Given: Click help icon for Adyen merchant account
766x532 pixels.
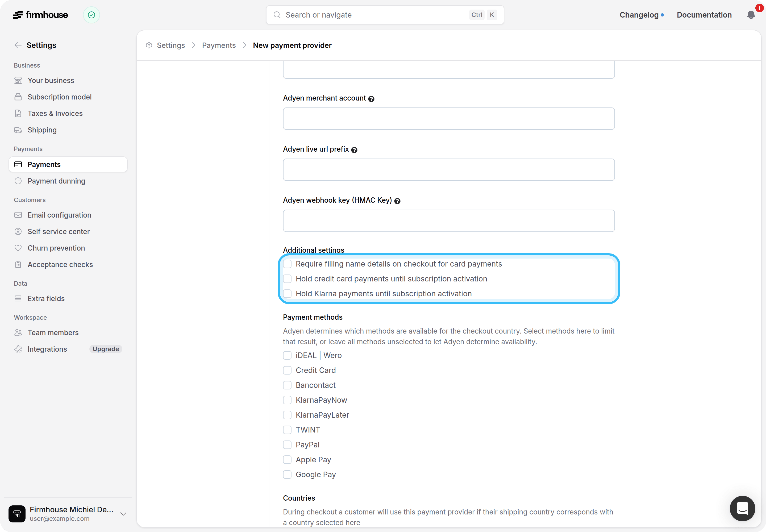Looking at the screenshot, I should pyautogui.click(x=371, y=99).
